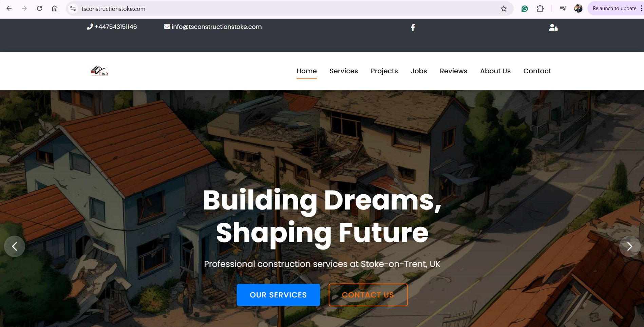Screen dimensions: 644x327
Task: Open the user login icon
Action: pos(553,27)
